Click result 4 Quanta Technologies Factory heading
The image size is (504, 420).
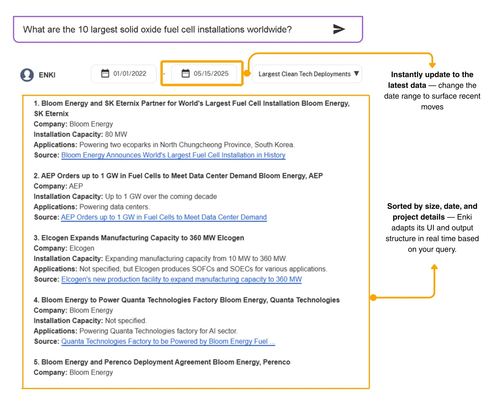[186, 300]
